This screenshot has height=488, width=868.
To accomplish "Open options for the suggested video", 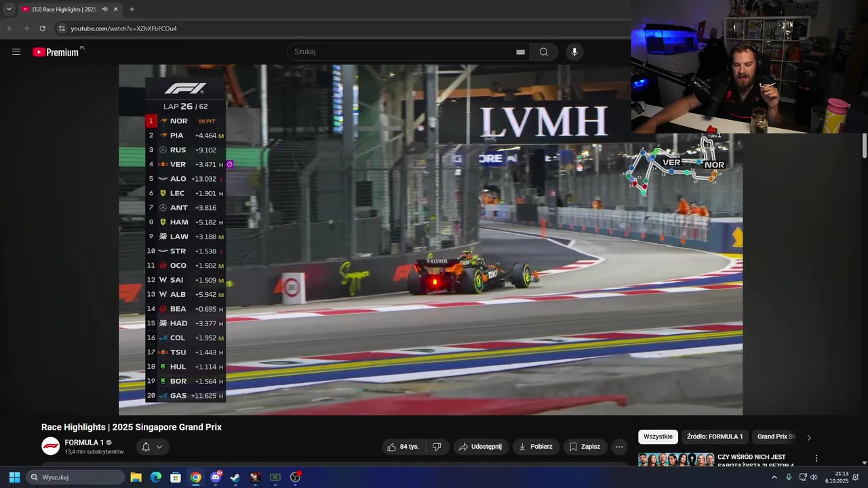I will point(816,458).
